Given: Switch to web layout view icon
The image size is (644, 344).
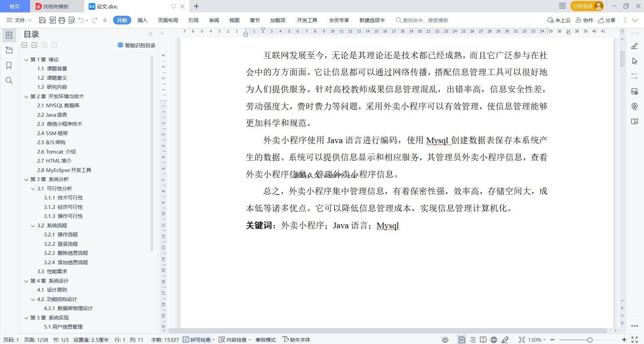Looking at the screenshot, I should [x=494, y=340].
